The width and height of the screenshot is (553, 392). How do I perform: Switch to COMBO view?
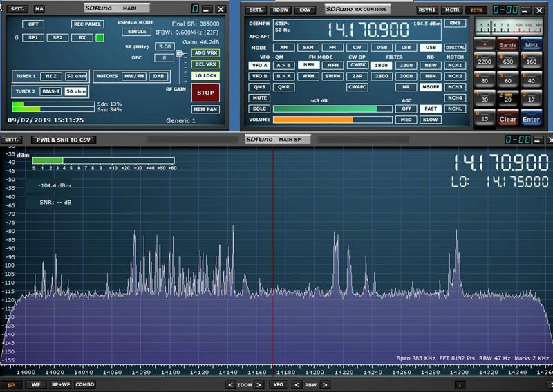pos(84,384)
